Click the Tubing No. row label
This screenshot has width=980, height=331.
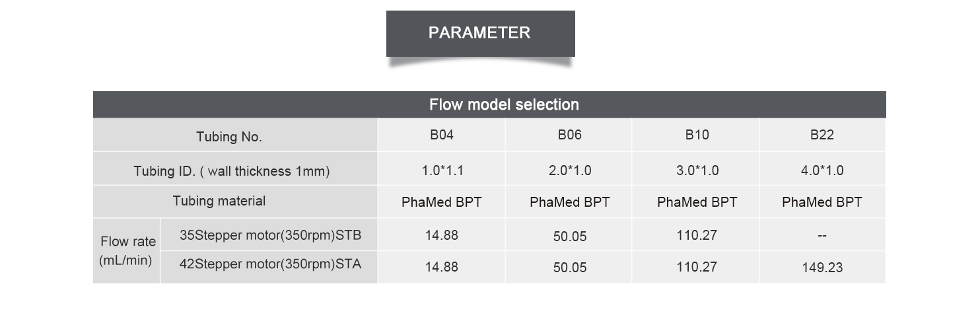pyautogui.click(x=229, y=137)
